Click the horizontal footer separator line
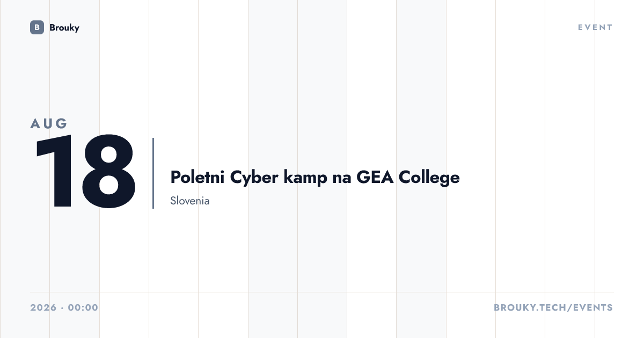 (322, 292)
